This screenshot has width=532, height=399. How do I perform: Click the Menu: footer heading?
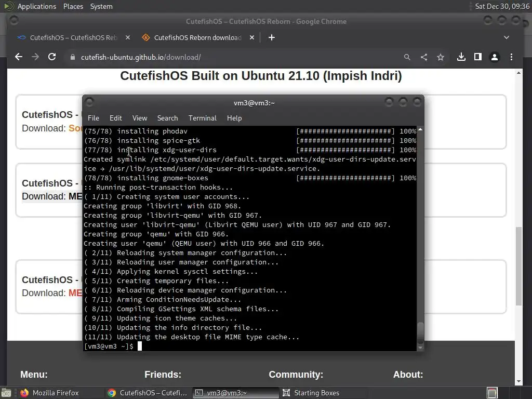(x=34, y=374)
